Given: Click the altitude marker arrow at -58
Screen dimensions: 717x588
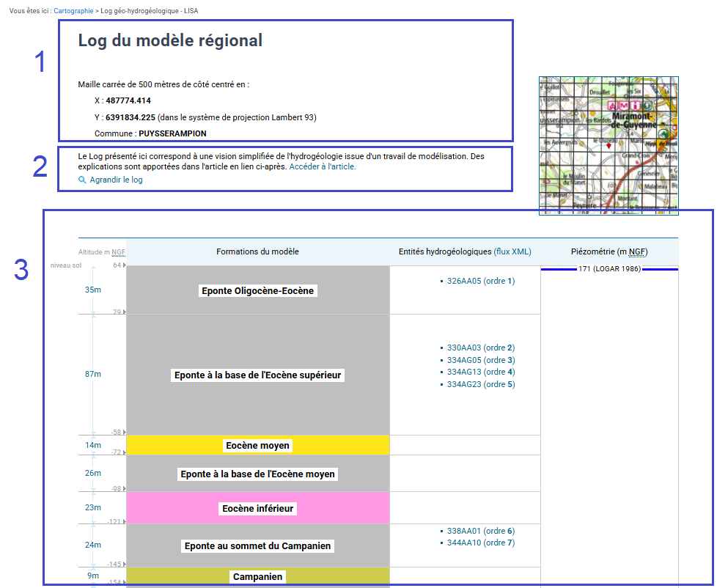Looking at the screenshot, I should (125, 432).
